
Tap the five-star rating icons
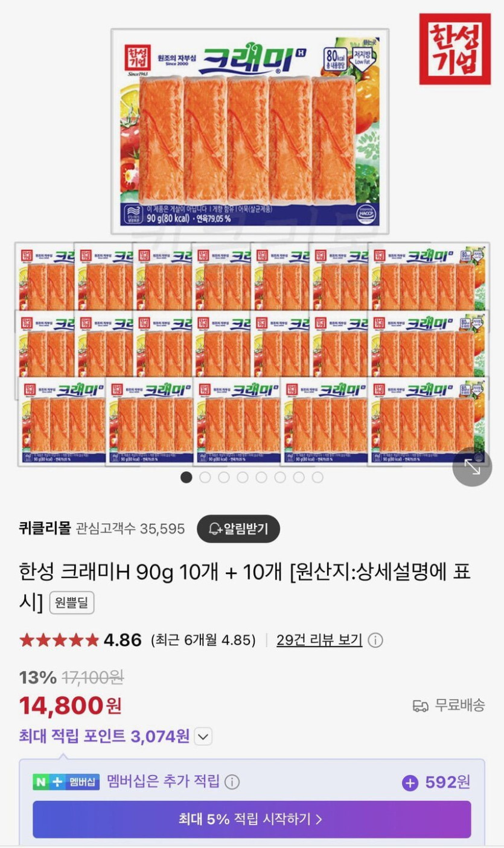point(59,640)
